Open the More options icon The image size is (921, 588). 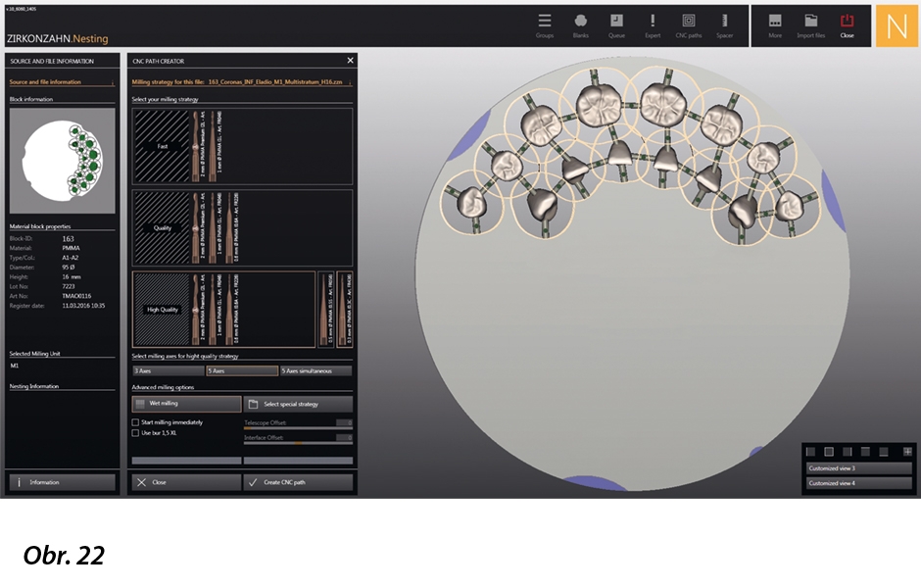tap(775, 25)
